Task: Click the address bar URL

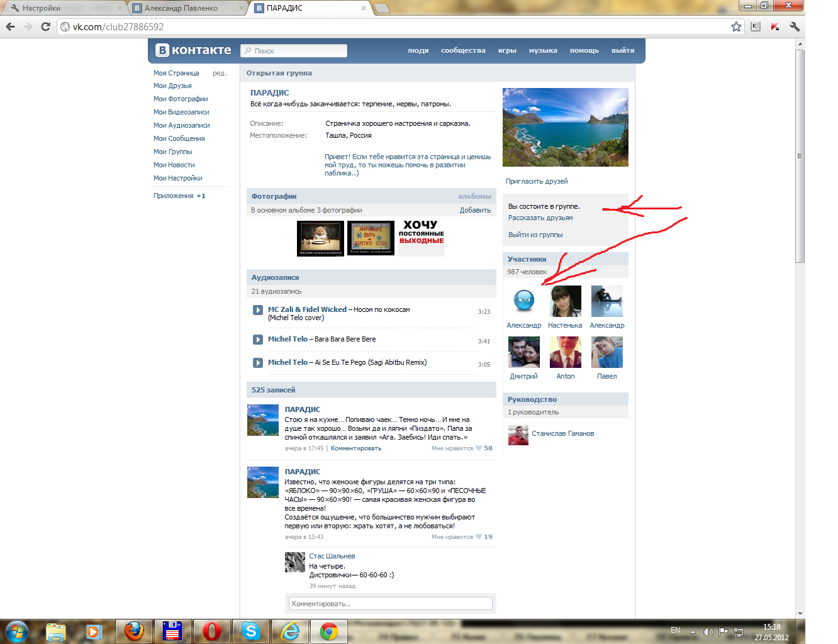Action: [x=118, y=27]
